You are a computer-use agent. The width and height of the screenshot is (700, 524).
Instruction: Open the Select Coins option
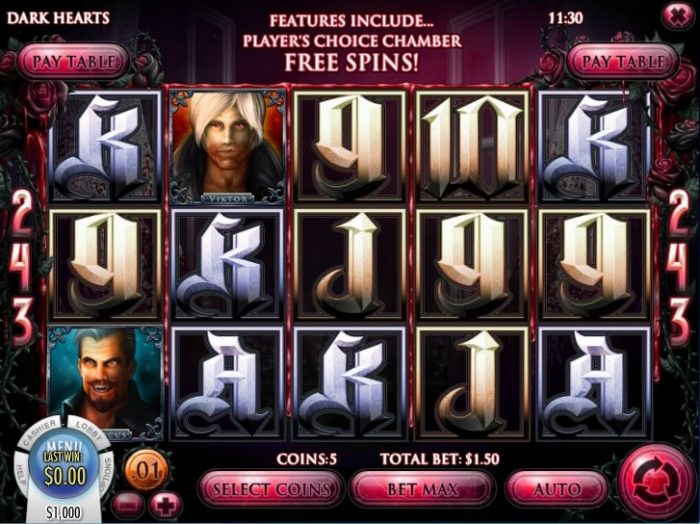[x=271, y=489]
